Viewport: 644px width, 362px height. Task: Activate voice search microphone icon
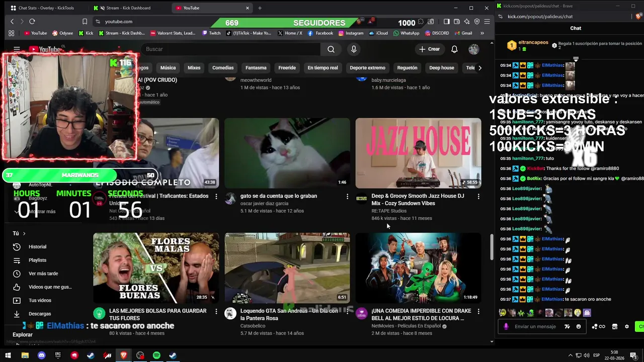tap(354, 49)
